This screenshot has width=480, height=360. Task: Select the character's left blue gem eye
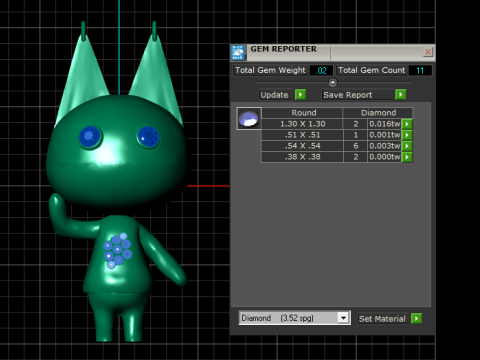point(90,136)
